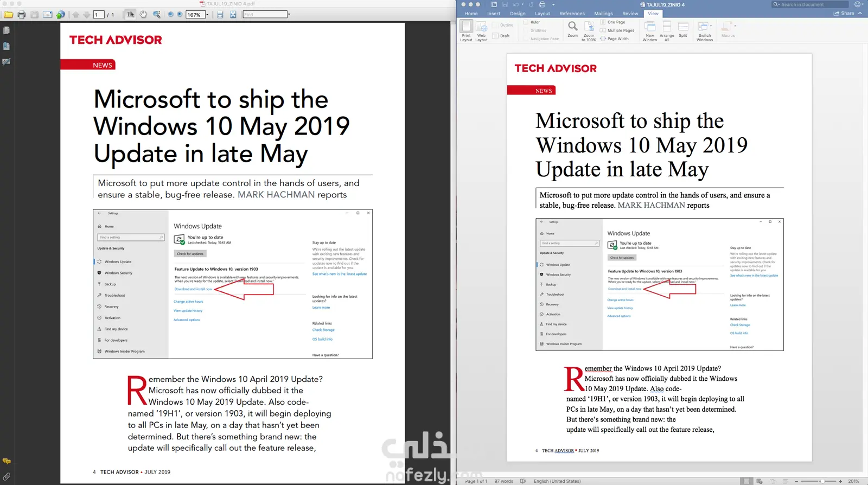The image size is (868, 485).
Task: Open the Layout tab in Word
Action: (x=542, y=14)
